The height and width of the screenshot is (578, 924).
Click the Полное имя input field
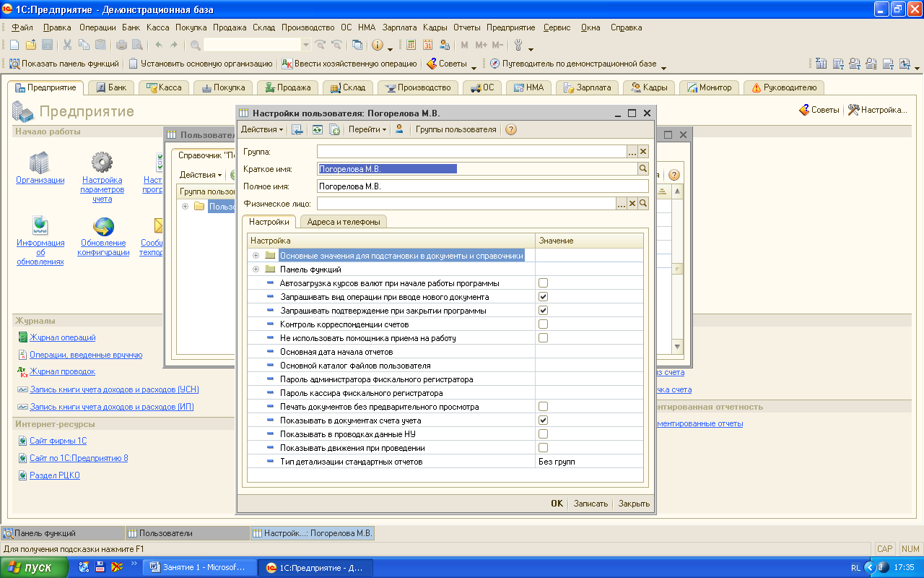[483, 186]
